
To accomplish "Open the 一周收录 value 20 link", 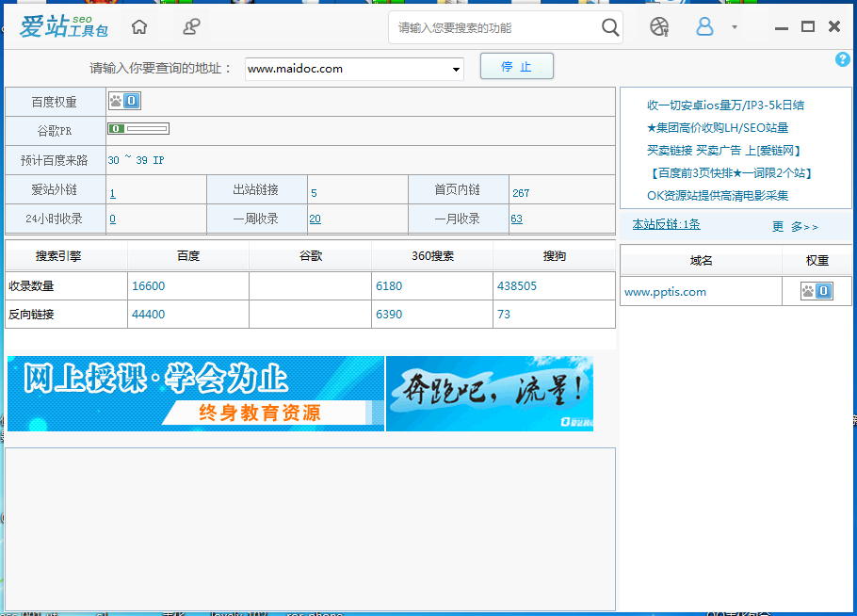I will (x=315, y=219).
